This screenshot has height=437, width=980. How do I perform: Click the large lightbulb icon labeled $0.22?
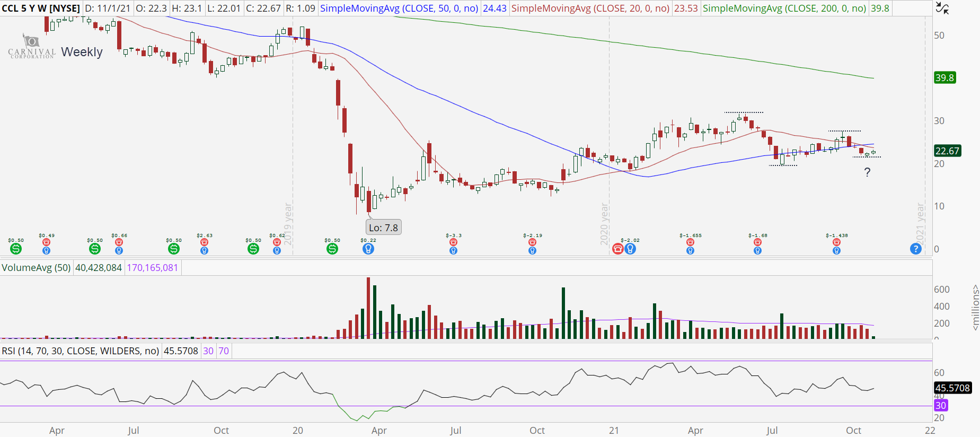(368, 249)
